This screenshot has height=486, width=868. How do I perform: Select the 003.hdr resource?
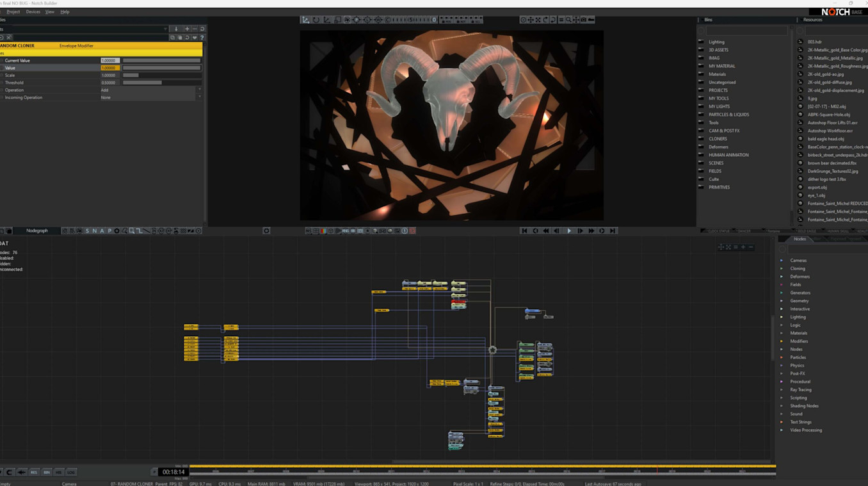(814, 42)
